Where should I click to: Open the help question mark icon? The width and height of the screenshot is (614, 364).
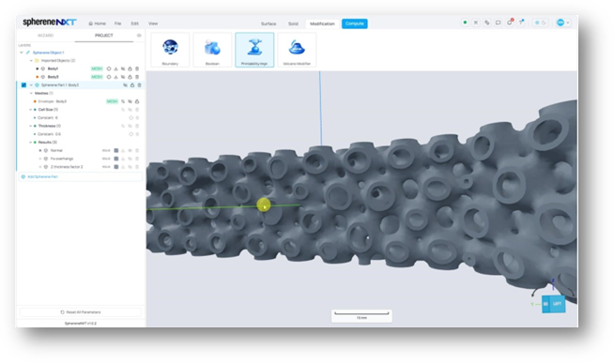tap(521, 23)
